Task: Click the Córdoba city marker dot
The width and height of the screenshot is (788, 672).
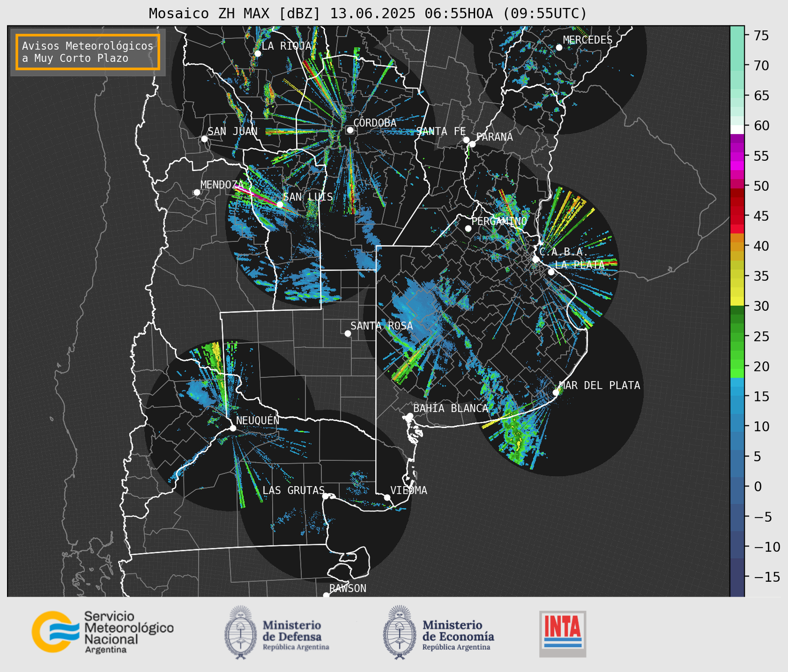Action: click(x=350, y=130)
